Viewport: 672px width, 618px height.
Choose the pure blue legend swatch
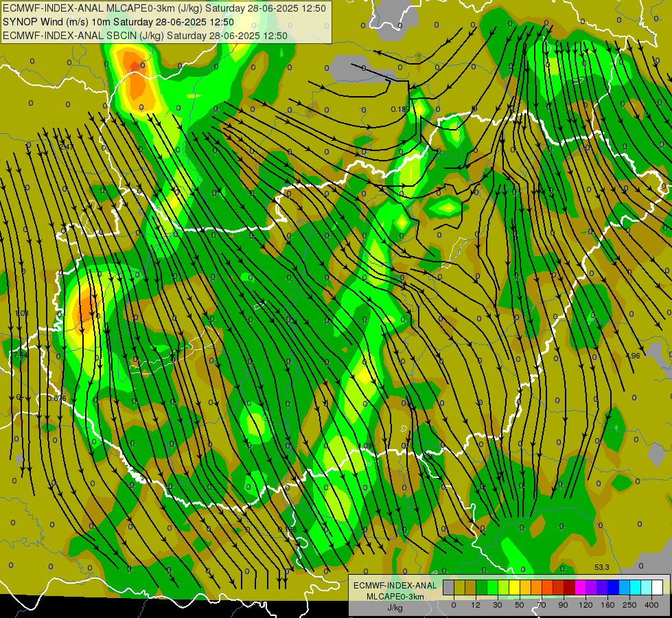(x=613, y=587)
